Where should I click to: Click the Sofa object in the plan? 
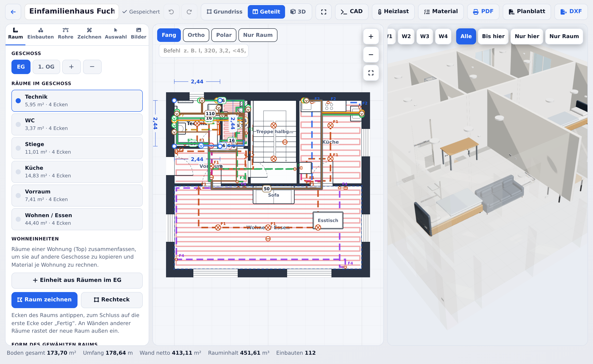[273, 195]
